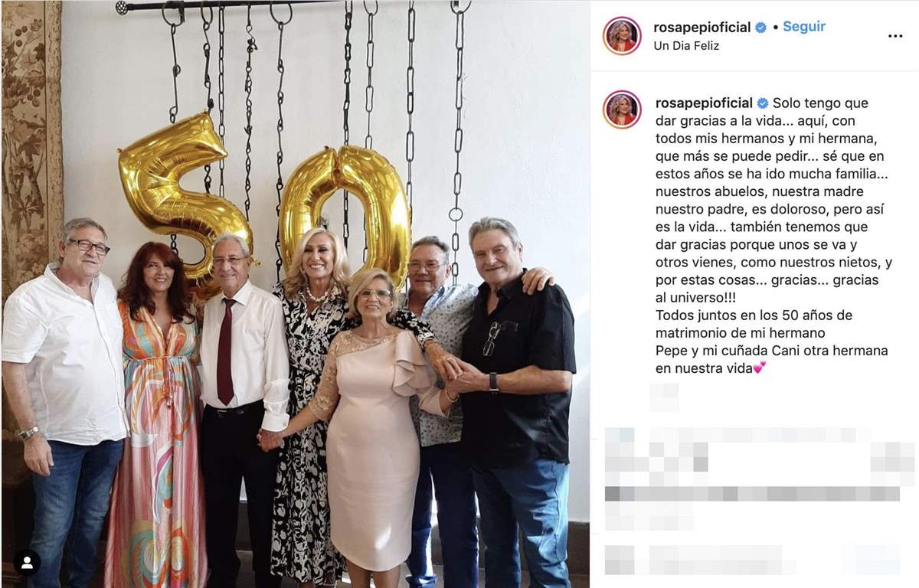Follow the account with the Seguir button
Screen dimensions: 919x588
click(804, 27)
